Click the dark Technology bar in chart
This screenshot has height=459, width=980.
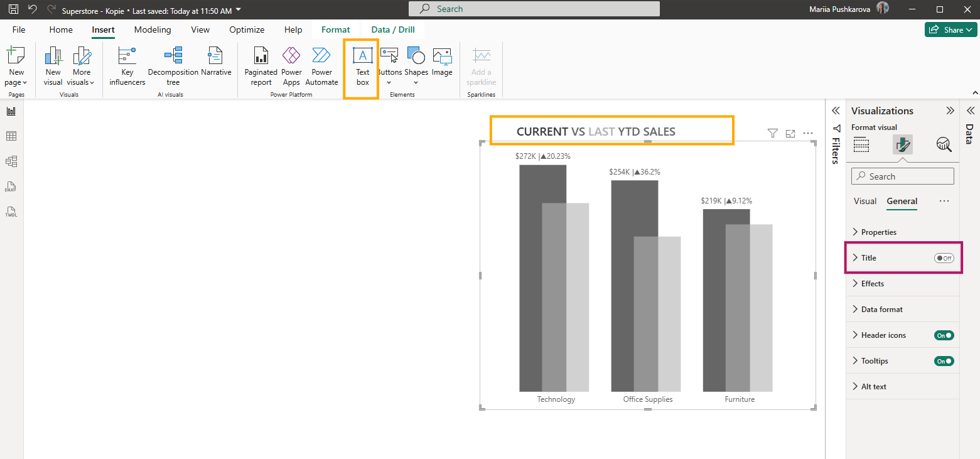tap(530, 276)
